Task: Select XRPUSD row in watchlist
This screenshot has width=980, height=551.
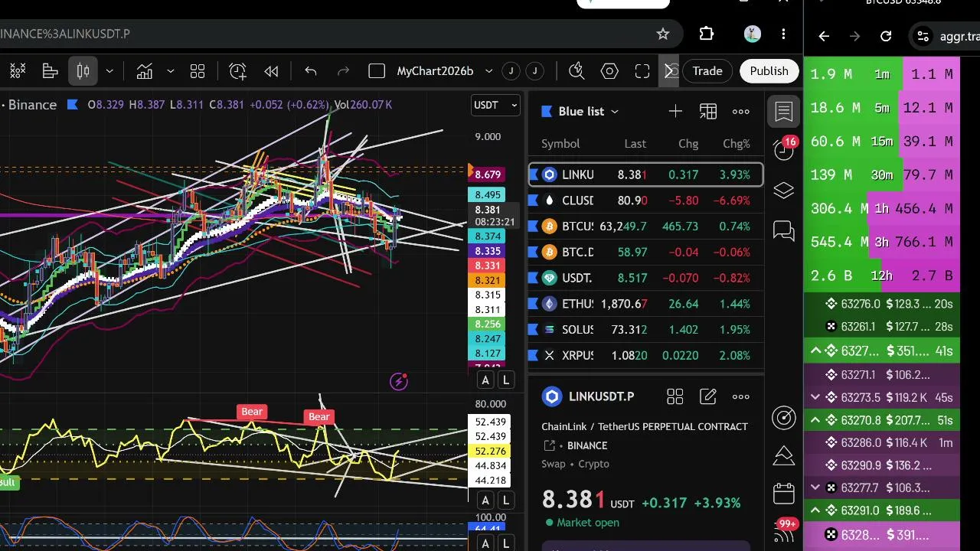Action: (645, 355)
